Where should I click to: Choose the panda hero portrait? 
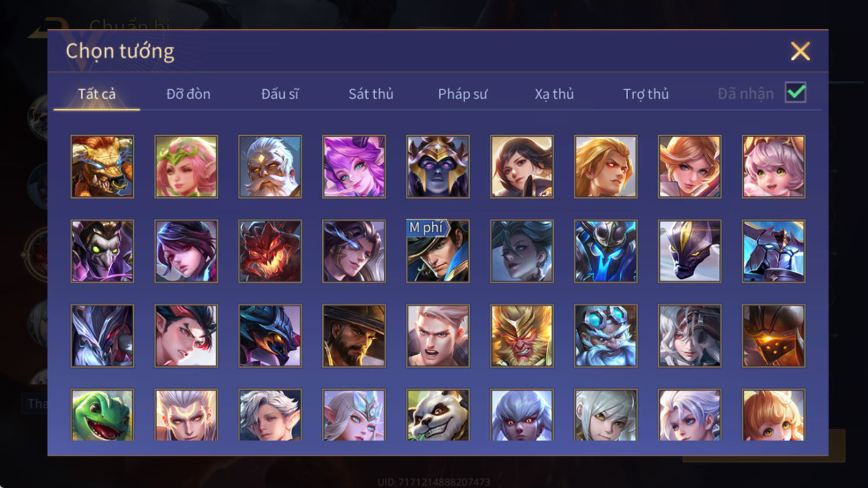coord(438,414)
